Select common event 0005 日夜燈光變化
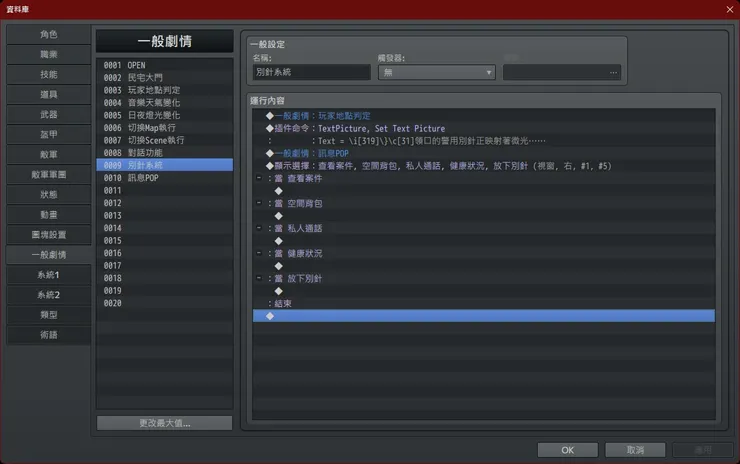Image resolution: width=740 pixels, height=464 pixels. click(x=165, y=115)
